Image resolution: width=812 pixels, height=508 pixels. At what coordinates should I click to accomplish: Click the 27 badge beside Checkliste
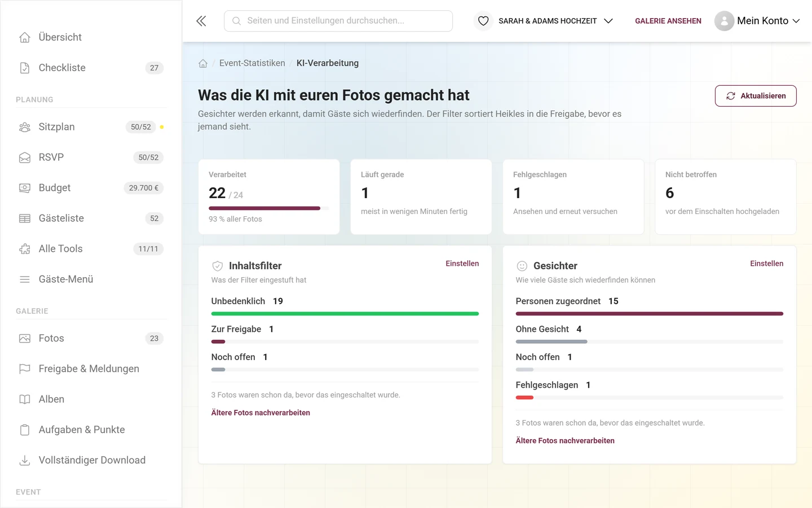(155, 68)
